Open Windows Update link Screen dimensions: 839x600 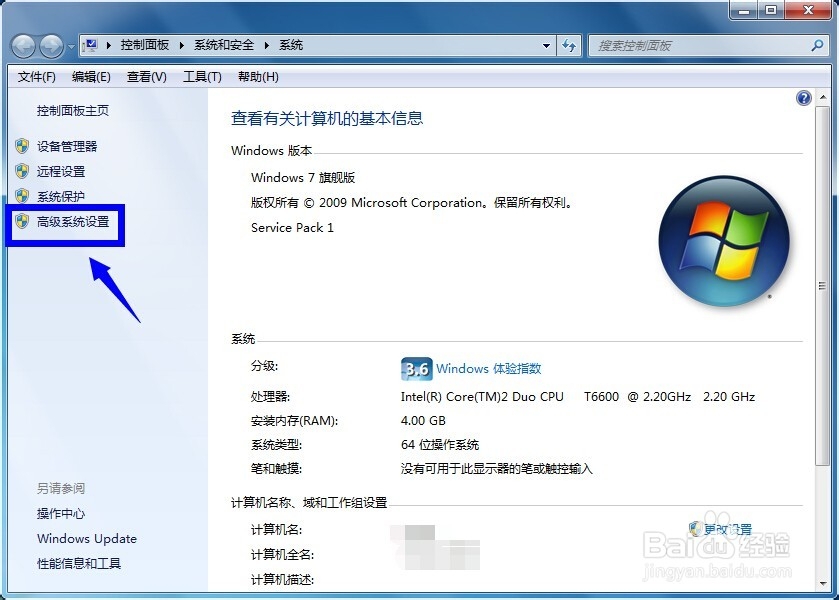[x=87, y=538]
